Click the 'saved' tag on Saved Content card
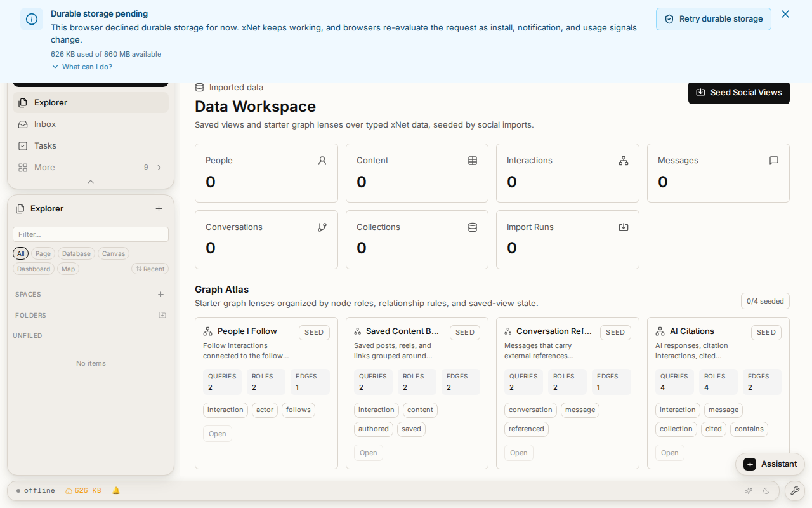Image resolution: width=812 pixels, height=508 pixels. pyautogui.click(x=411, y=429)
